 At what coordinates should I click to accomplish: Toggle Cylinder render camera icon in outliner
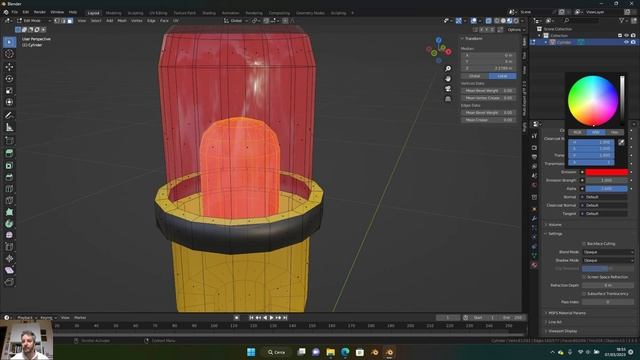633,42
